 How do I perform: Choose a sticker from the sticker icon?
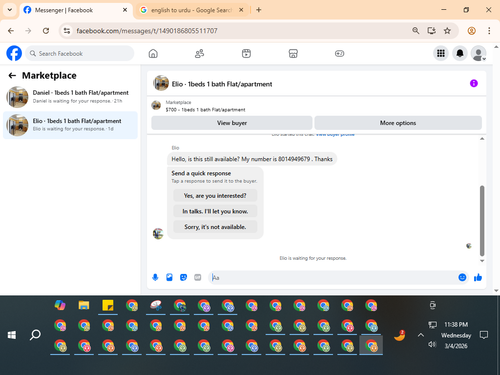tap(183, 277)
